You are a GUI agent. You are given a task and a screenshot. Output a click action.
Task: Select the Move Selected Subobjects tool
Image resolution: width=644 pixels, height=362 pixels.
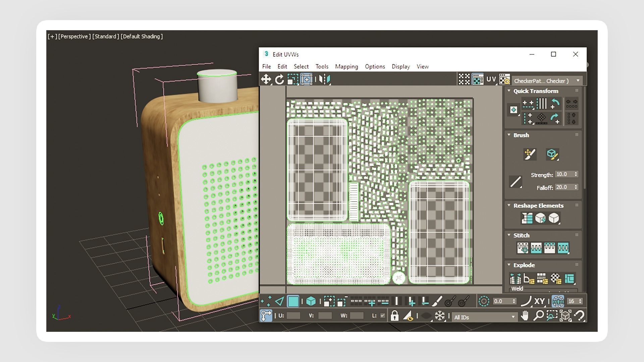(x=266, y=79)
